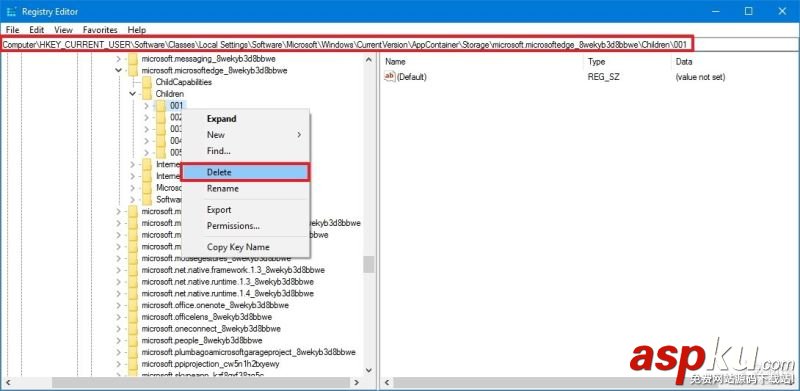Expand microsoft.net.native.framework.1.3 key chevron

pos(119,270)
